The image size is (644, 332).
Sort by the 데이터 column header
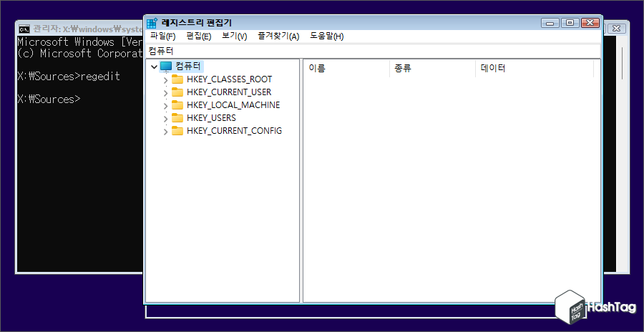[535, 69]
